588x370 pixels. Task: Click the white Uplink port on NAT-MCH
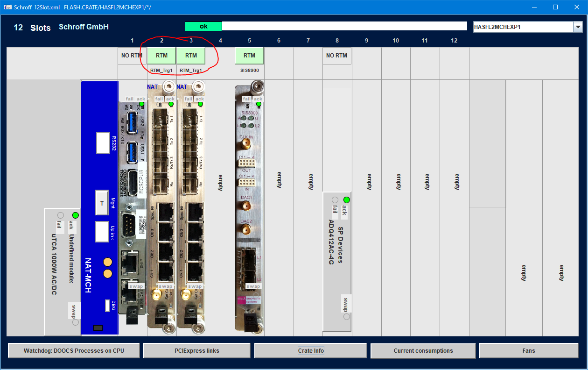tap(102, 231)
